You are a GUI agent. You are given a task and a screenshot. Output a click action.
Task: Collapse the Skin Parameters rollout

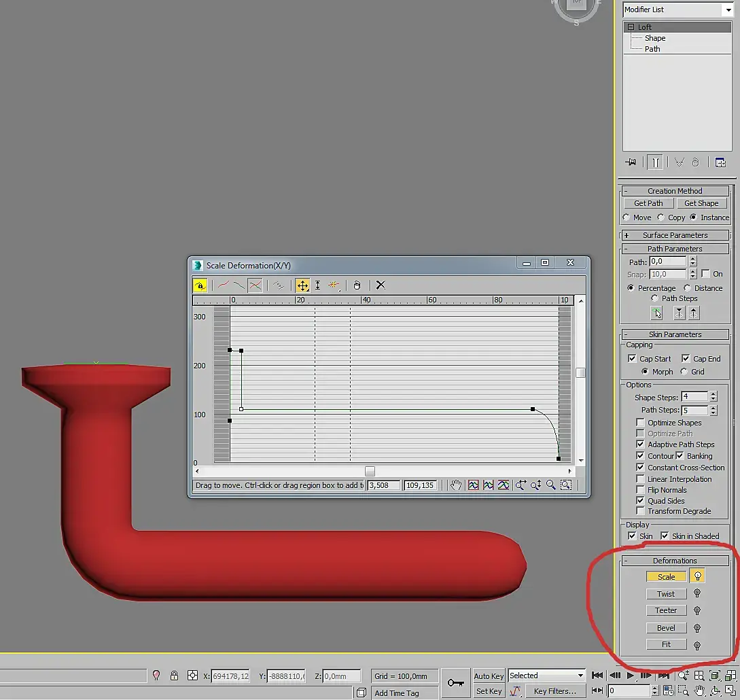point(675,334)
